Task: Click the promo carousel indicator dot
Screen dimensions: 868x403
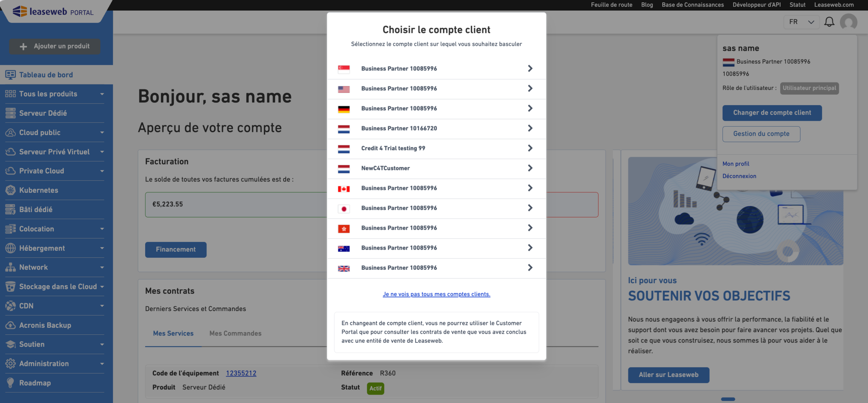Action: (728, 399)
